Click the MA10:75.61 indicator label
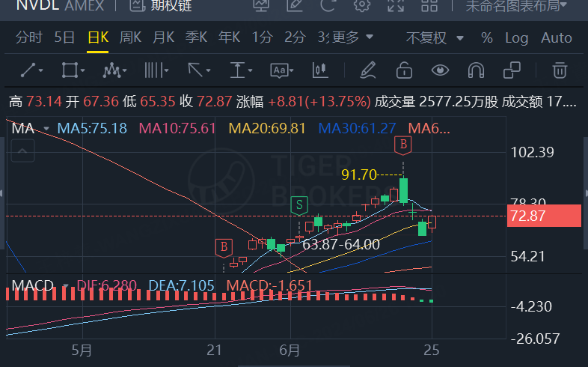The width and height of the screenshot is (588, 367). (177, 129)
